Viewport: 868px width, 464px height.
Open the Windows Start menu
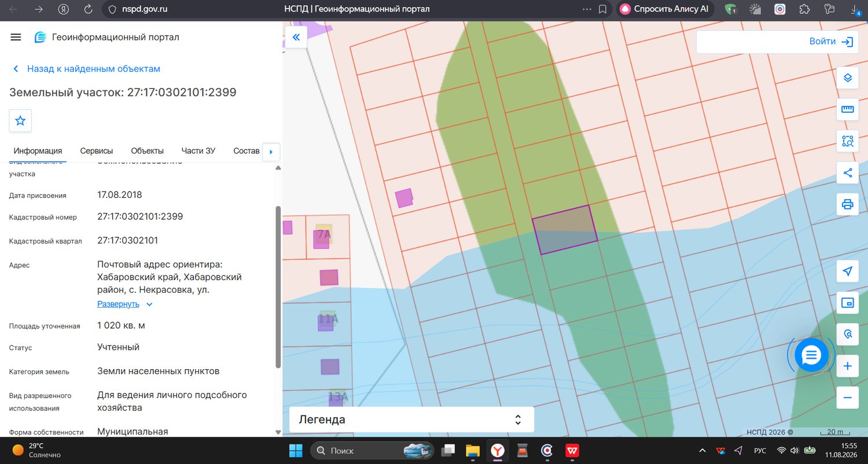pos(296,450)
